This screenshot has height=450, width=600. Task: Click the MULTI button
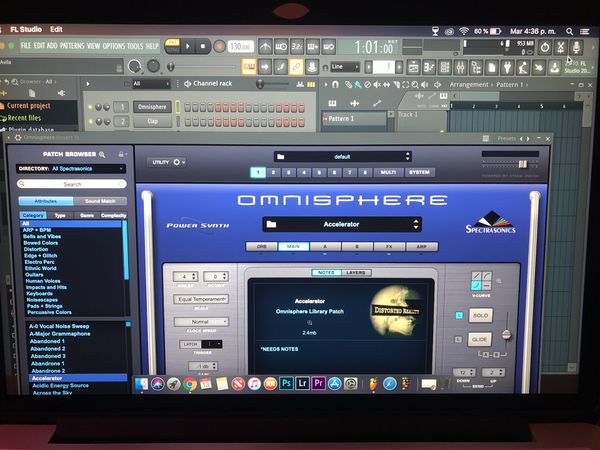click(x=388, y=173)
